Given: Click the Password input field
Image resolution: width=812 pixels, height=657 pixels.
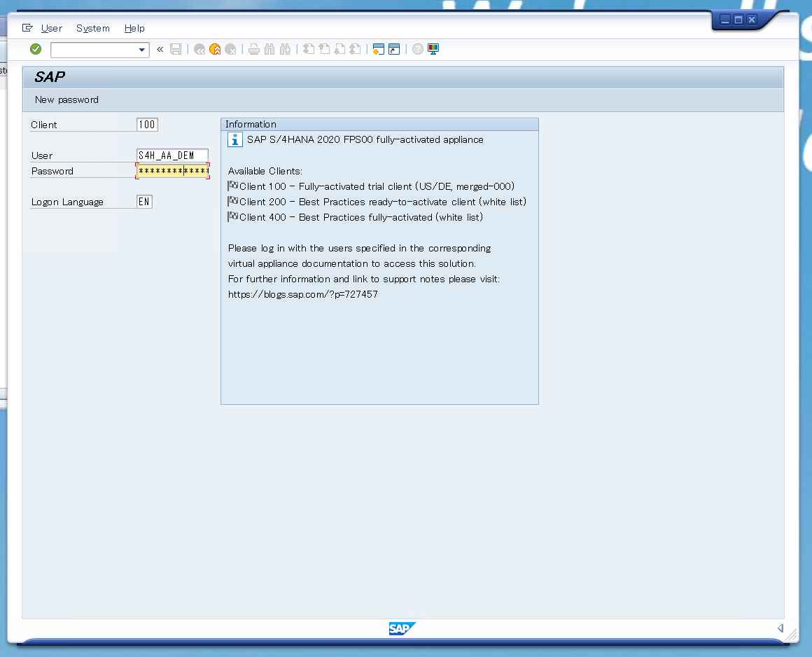Looking at the screenshot, I should (172, 171).
